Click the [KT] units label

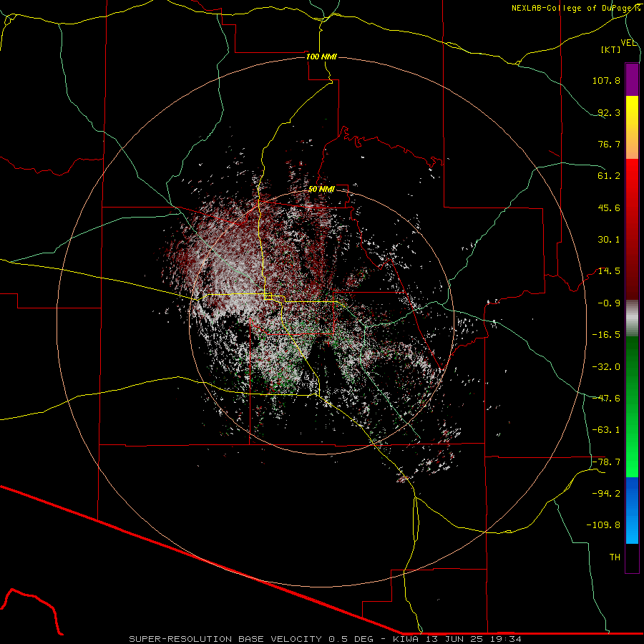[610, 50]
